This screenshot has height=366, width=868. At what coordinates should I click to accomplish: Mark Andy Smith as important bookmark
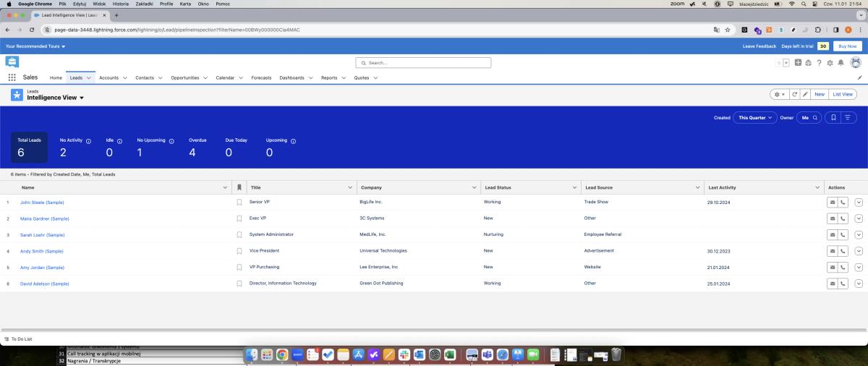(x=239, y=251)
